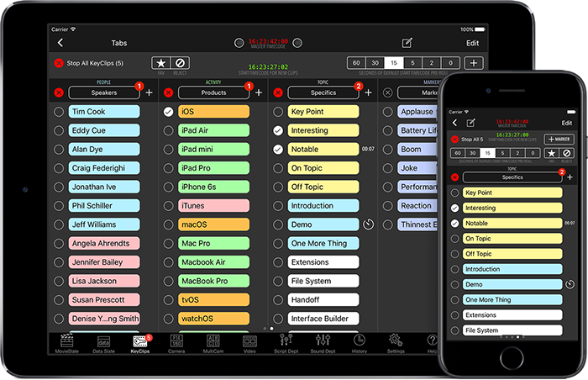The height and width of the screenshot is (380, 588).
Task: Check the Angela Ahrendts checkbox
Action: click(59, 243)
